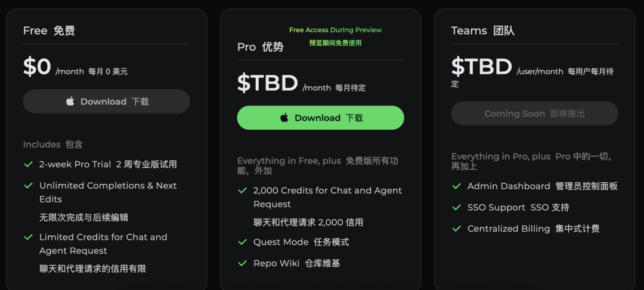Click checkmark next to Unlimited Completions & Next Edits
Image resolution: width=644 pixels, height=290 pixels.
29,186
